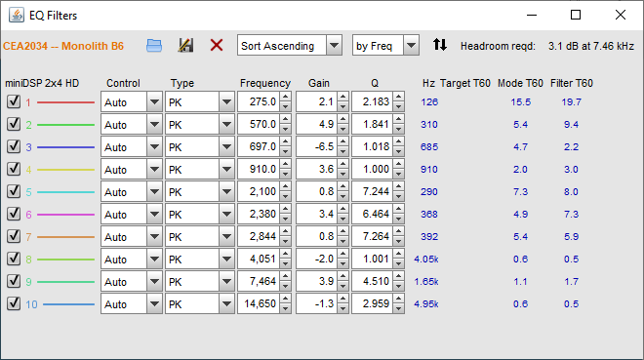The height and width of the screenshot is (360, 644).
Task: Click the red line color of filter 1
Action: coord(65,102)
